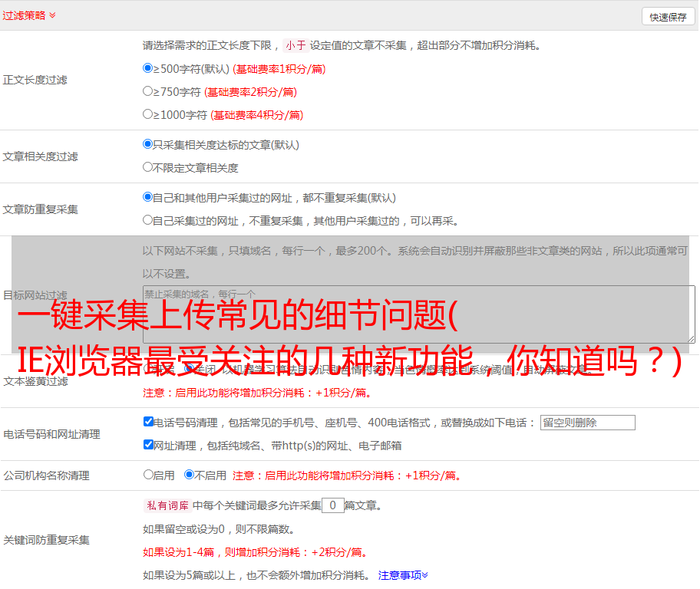Click the red (基础费率2积分/篇) note
Screen dimensions: 700x589
coord(250,92)
